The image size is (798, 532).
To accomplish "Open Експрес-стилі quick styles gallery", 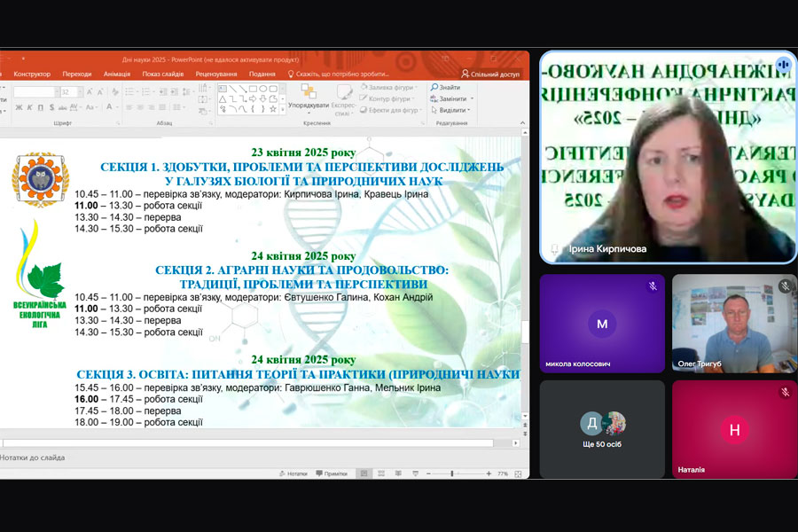I will coord(342,96).
